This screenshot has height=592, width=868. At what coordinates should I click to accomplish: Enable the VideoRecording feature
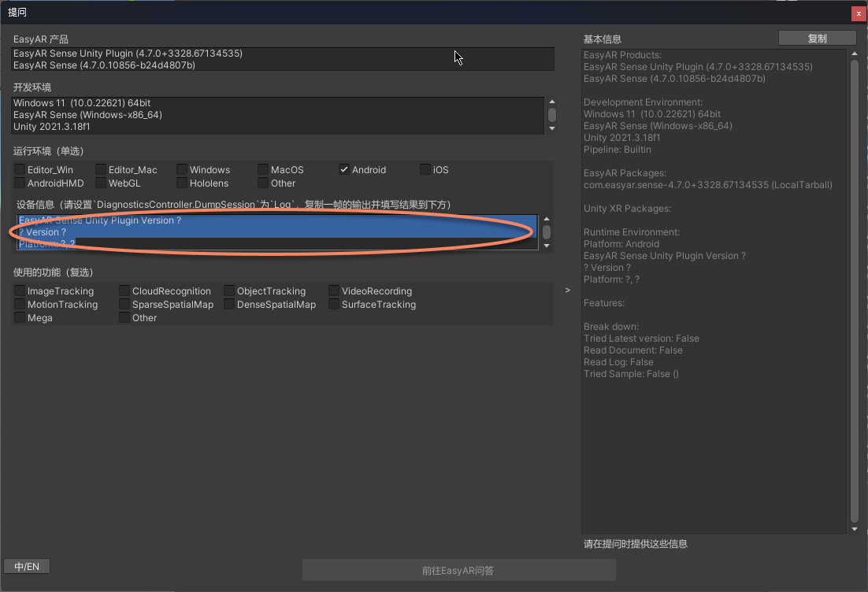pos(333,290)
